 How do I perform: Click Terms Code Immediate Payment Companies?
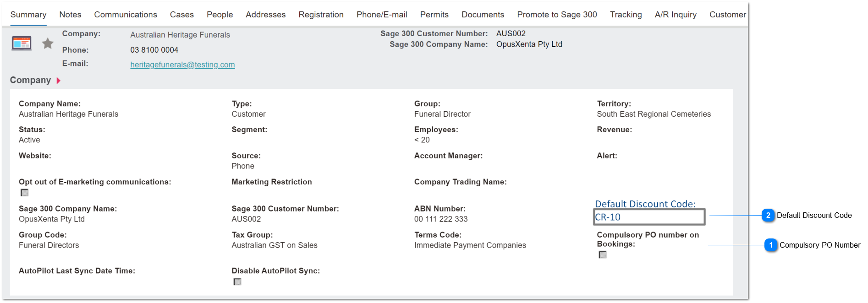pyautogui.click(x=470, y=245)
